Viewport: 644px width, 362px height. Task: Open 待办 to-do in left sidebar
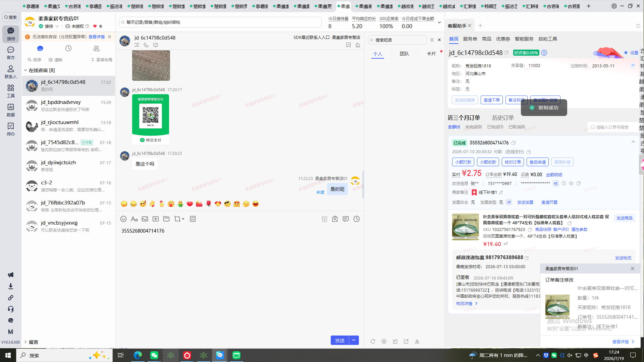point(11,129)
